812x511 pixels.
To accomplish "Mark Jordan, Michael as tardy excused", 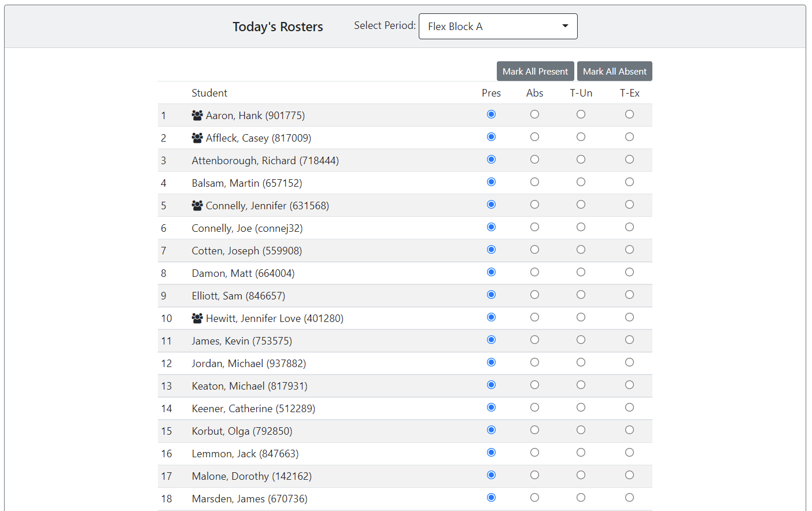I will tap(629, 362).
